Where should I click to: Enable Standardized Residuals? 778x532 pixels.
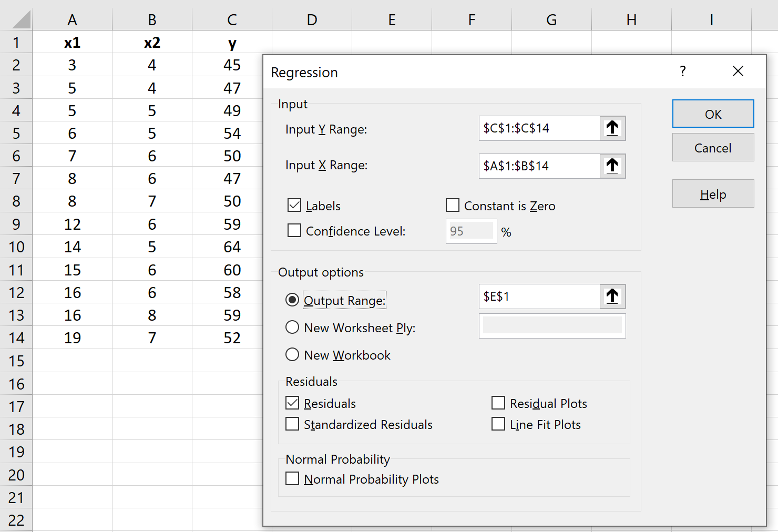pyautogui.click(x=292, y=424)
